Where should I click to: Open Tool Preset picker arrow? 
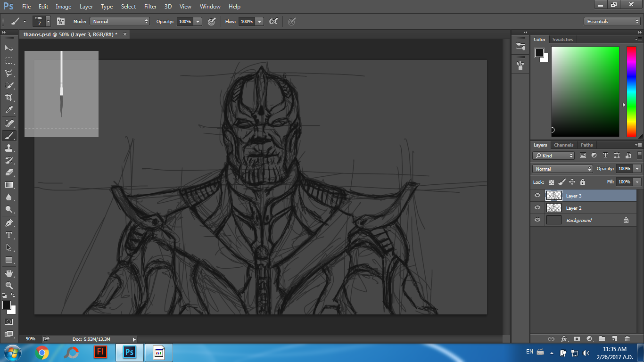click(x=25, y=21)
